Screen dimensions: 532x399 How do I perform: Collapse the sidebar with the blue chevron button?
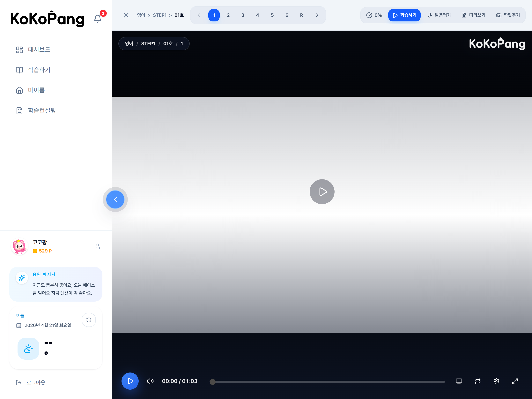[115, 199]
